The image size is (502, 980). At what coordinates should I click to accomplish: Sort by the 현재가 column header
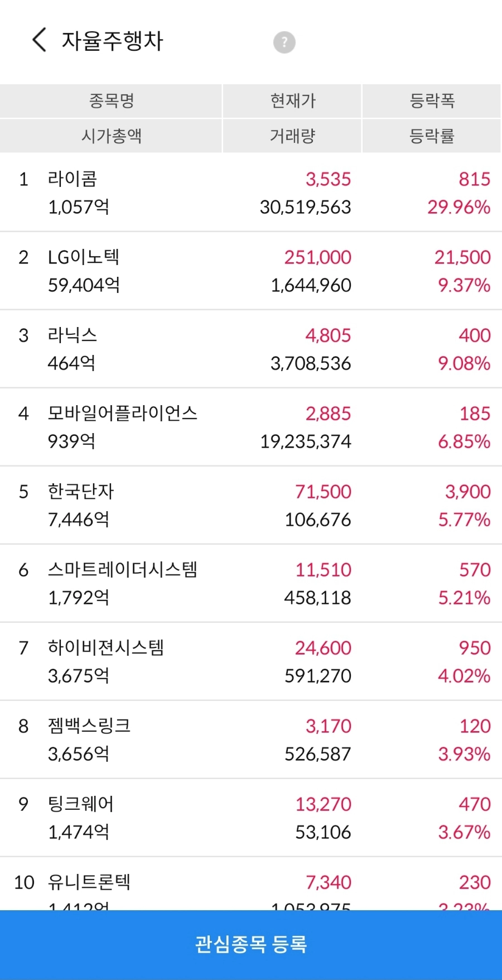pyautogui.click(x=292, y=101)
